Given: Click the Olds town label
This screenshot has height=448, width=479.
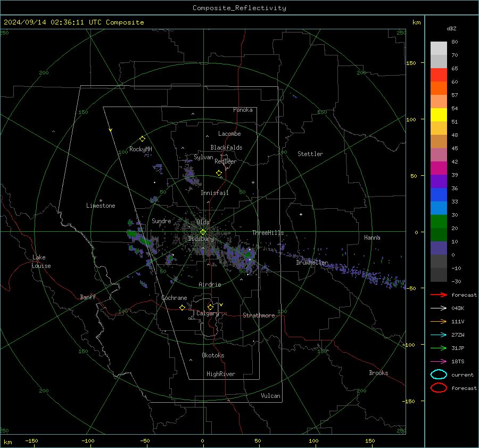Looking at the screenshot, I should click(203, 222).
